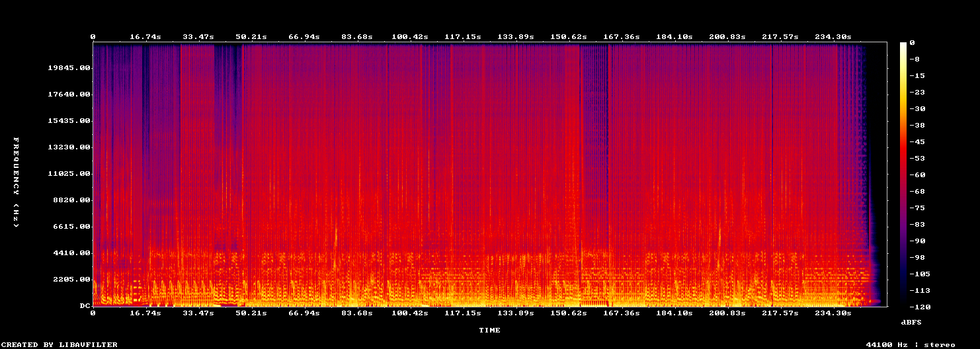980x349 pixels.
Task: Click 50.21s on the bottom time axis
Action: coord(251,313)
